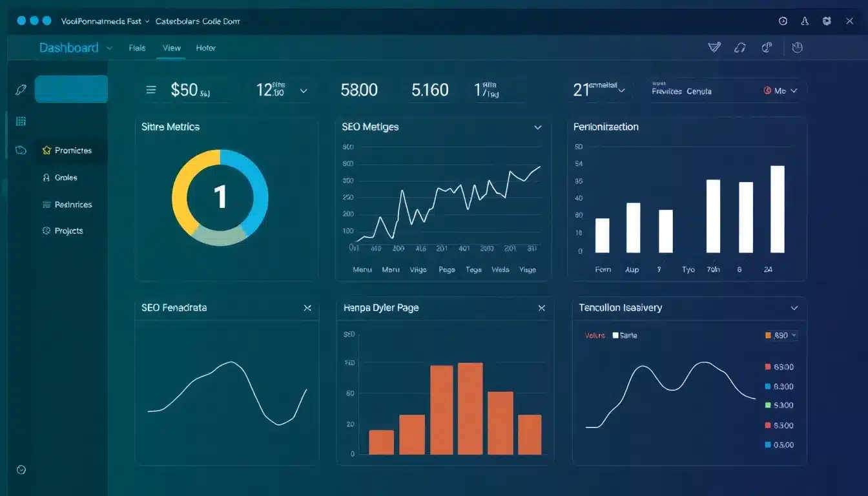The image size is (868, 496).
Task: Select the pen tool in the left sidebar
Action: pos(21,88)
